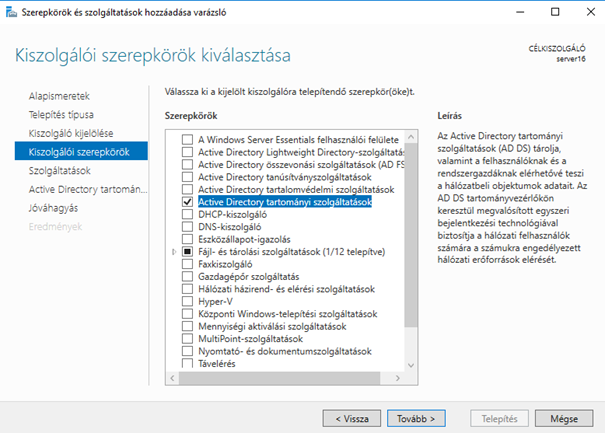Open the Alapismeretek wizard step
605x433 pixels.
pyautogui.click(x=59, y=96)
